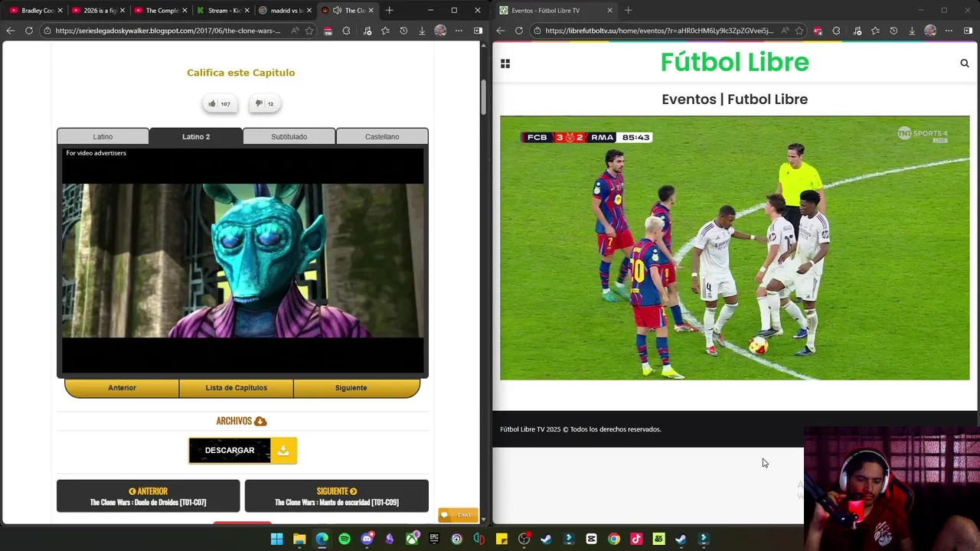Select the Latino 2 player tab

coord(196,136)
